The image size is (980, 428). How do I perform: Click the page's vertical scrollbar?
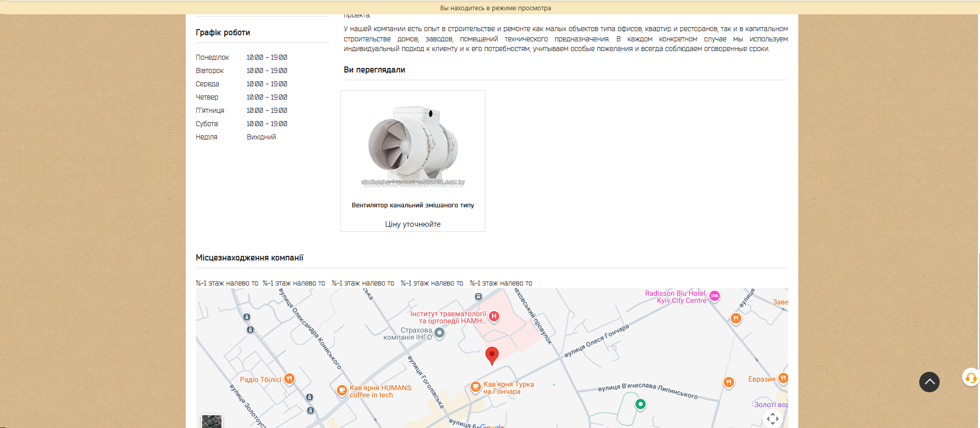(x=977, y=204)
